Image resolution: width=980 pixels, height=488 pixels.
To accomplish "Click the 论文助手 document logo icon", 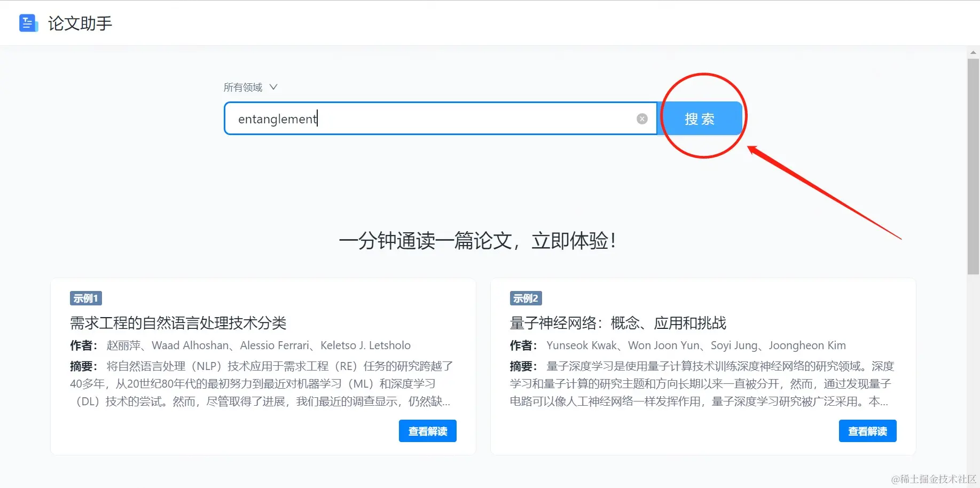I will click(28, 23).
